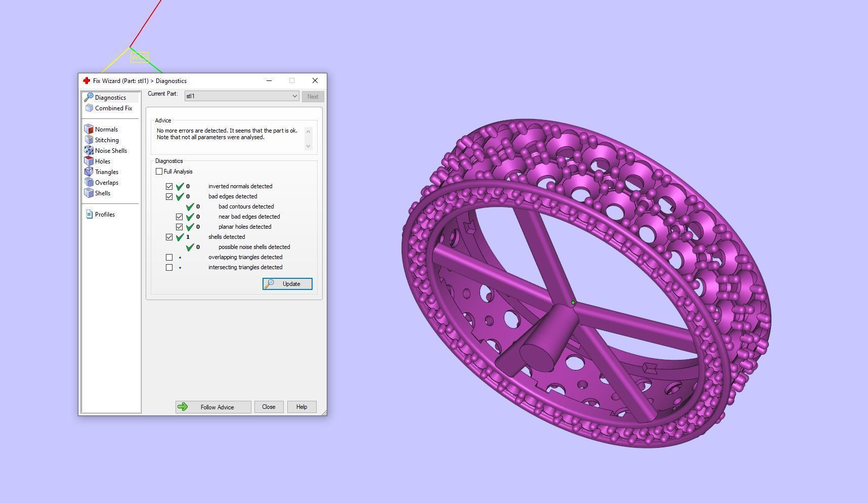Viewport: 868px width, 503px height.
Task: Go to the Holes page
Action: [x=103, y=161]
